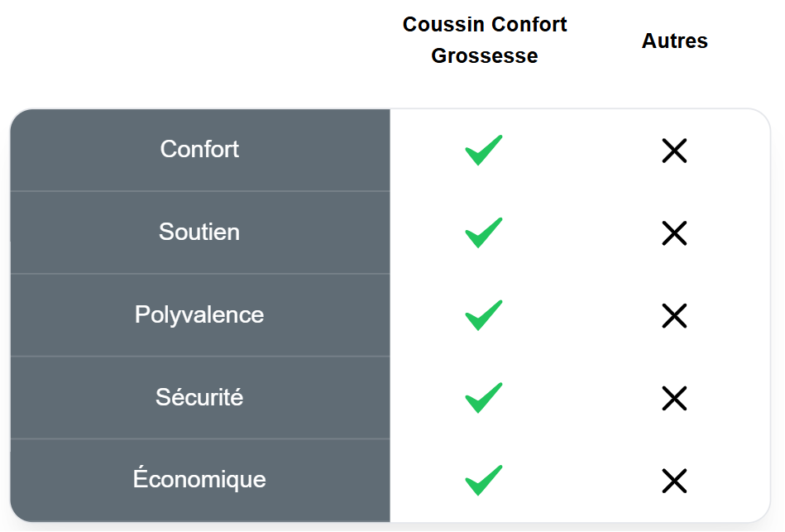
Task: Click the word Grossesse in the header
Action: [485, 56]
